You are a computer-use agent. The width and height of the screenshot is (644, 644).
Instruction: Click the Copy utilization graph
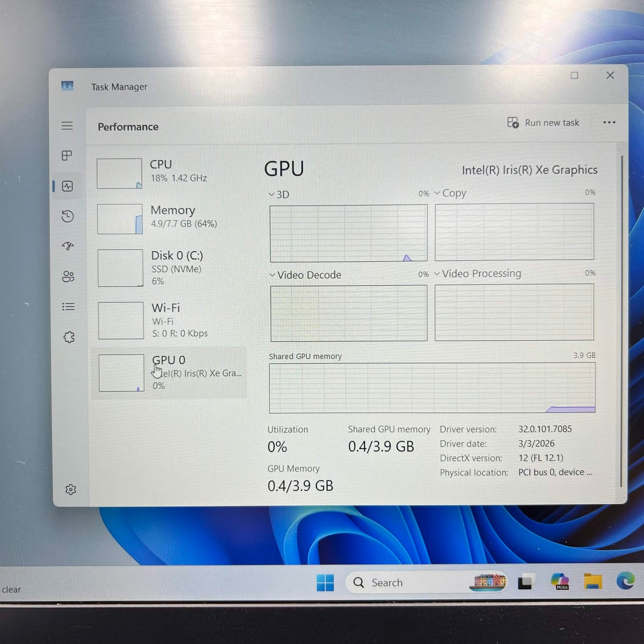[x=514, y=232]
